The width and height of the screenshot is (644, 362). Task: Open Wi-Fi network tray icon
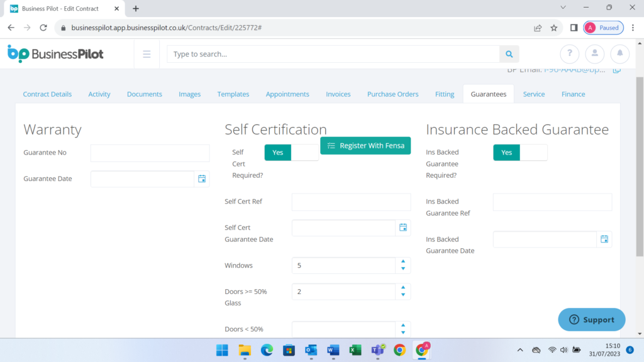[552, 350]
